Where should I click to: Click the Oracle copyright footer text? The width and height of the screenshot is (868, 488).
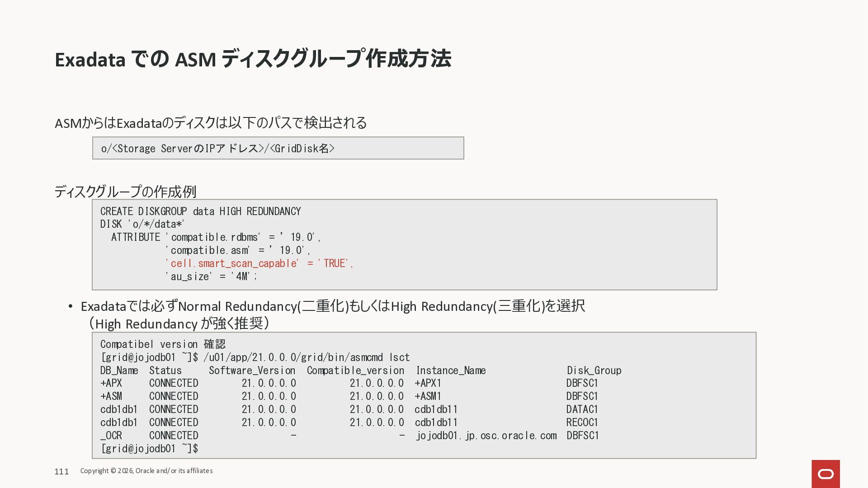coord(146,471)
